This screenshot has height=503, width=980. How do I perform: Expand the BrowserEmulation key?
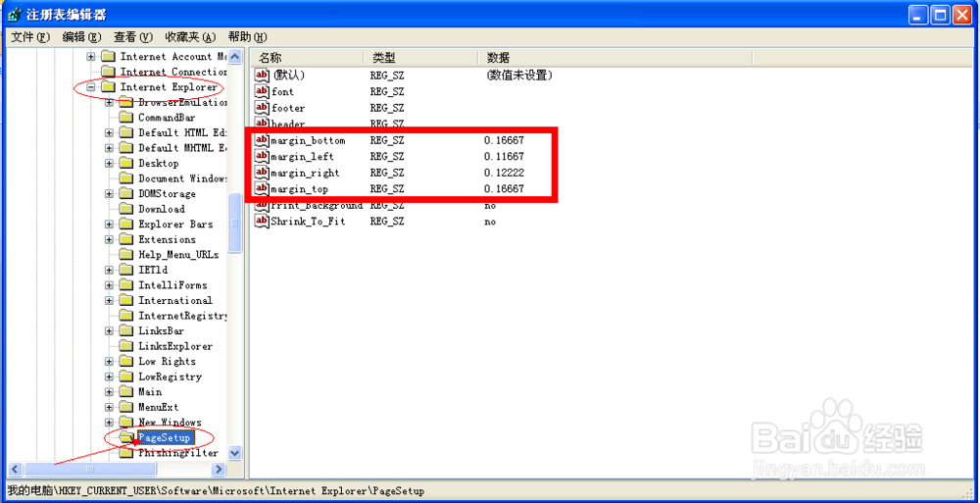[x=109, y=103]
